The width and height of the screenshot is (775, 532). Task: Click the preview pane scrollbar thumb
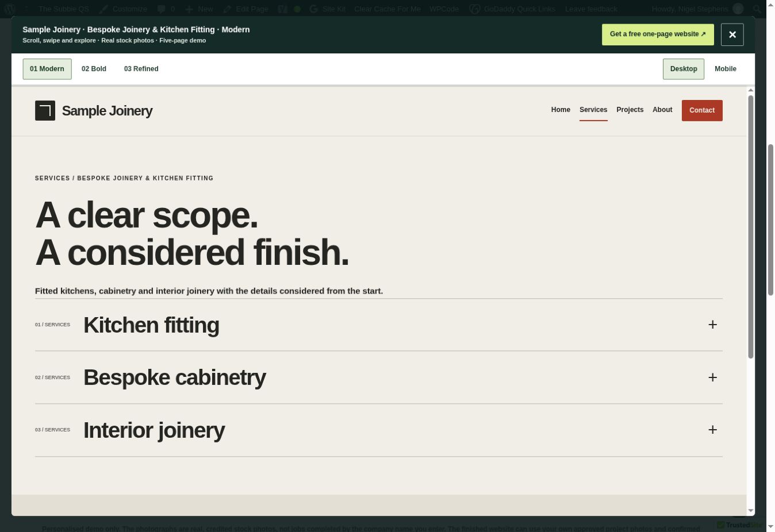pyautogui.click(x=751, y=227)
